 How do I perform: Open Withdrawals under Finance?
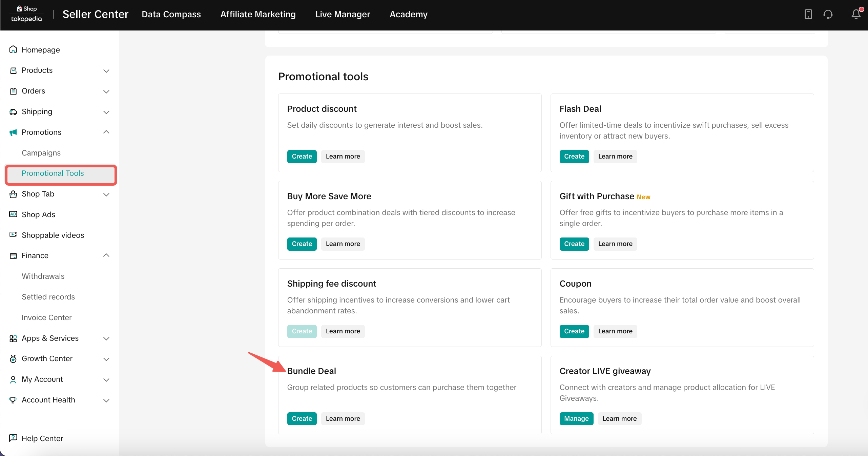coord(43,276)
